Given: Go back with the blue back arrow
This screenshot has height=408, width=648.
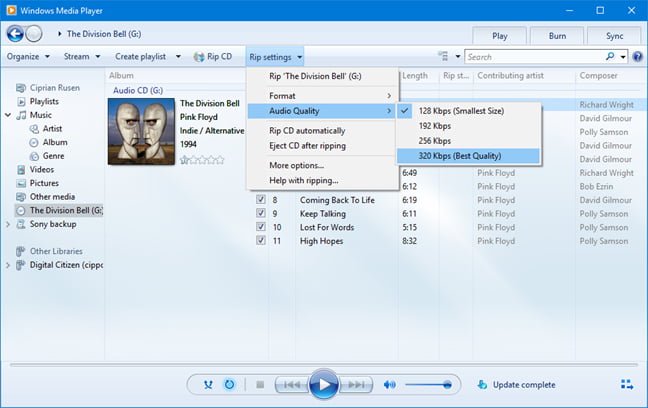Looking at the screenshot, I should click(x=15, y=33).
